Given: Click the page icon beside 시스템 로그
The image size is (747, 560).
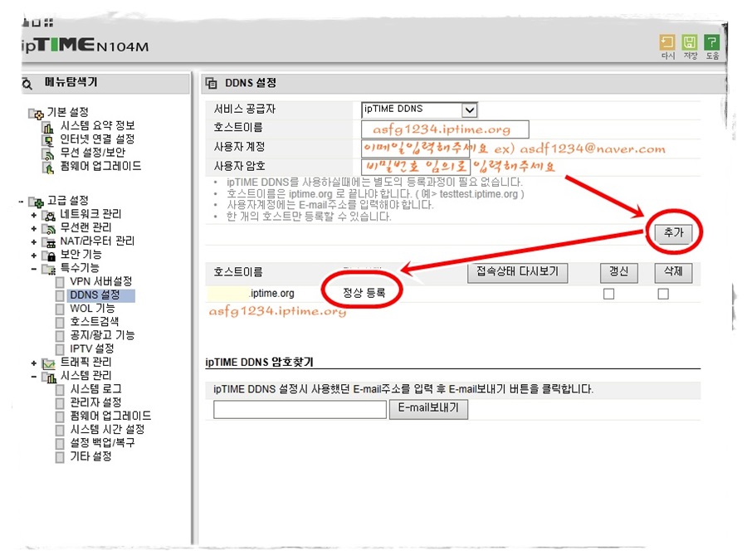Looking at the screenshot, I should [60, 390].
